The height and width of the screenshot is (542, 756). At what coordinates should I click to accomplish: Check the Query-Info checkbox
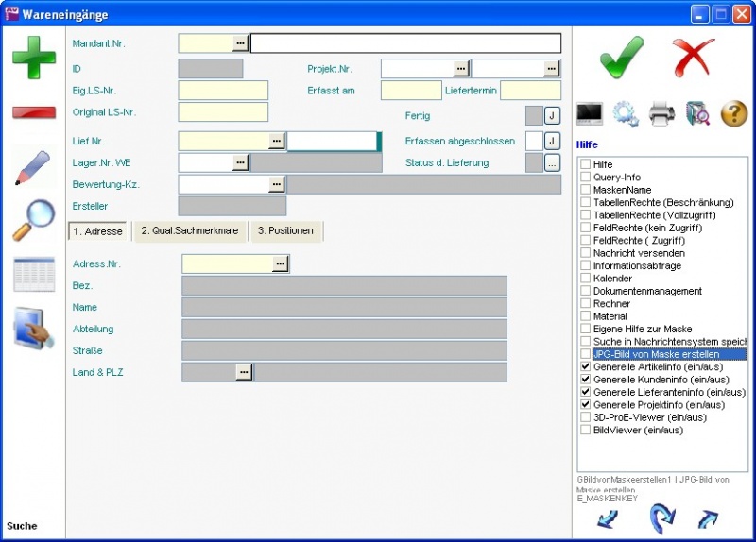(x=586, y=178)
